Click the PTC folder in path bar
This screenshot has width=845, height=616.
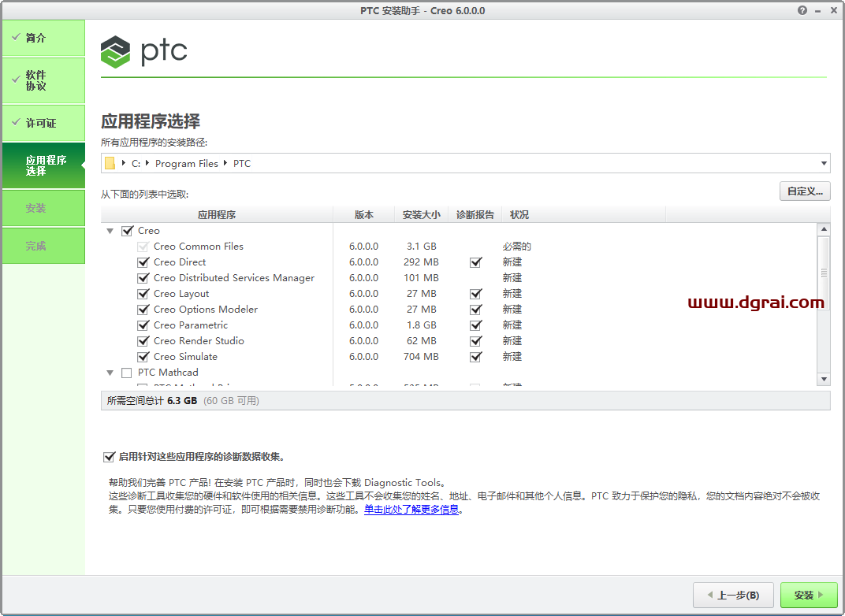point(242,164)
